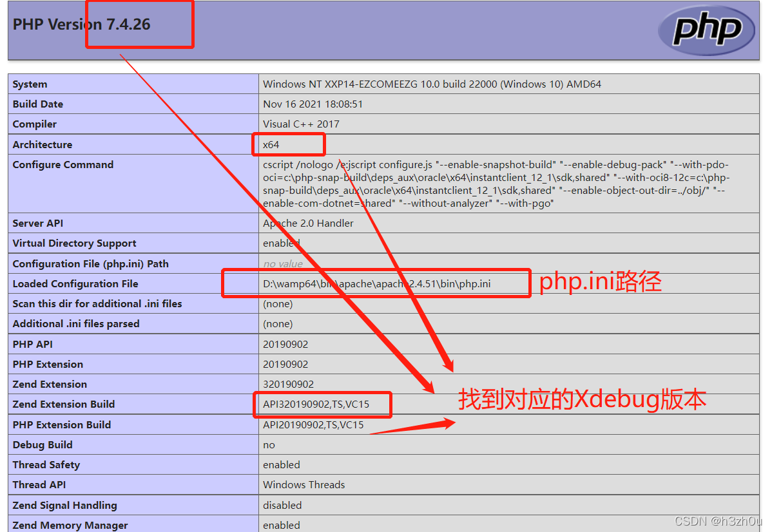Click 'Scan this dir for additional .ini files'
The height and width of the screenshot is (532, 772).
tap(97, 303)
